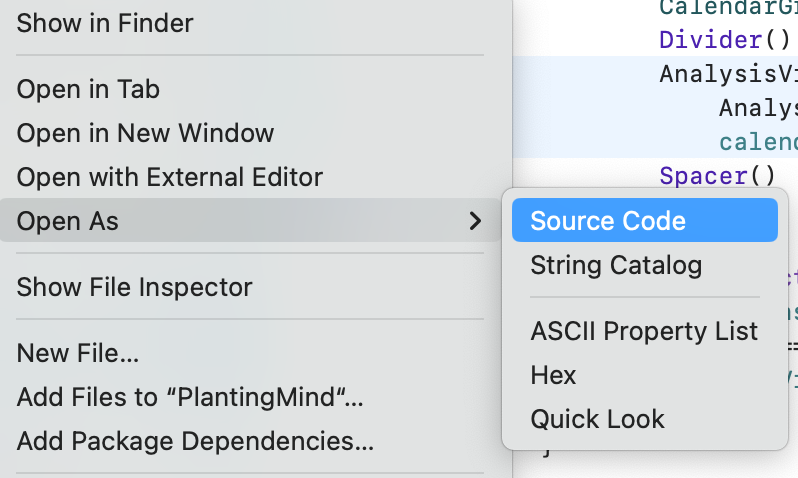Open file as Source Code

click(x=645, y=220)
